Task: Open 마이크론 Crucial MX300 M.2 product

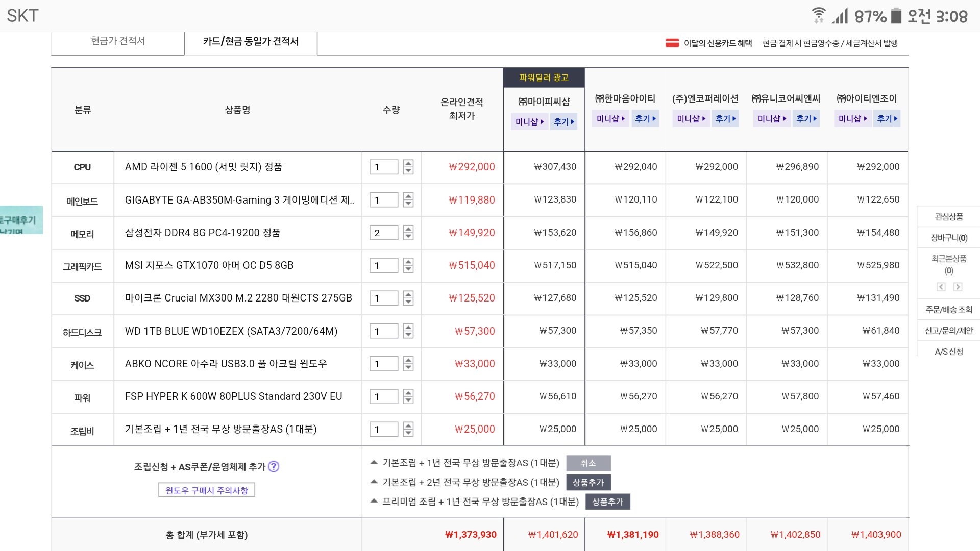Action: [238, 298]
